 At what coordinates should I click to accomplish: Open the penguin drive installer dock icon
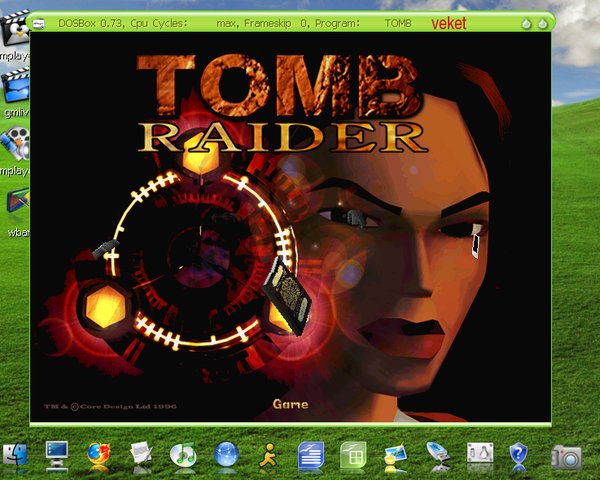(x=480, y=453)
